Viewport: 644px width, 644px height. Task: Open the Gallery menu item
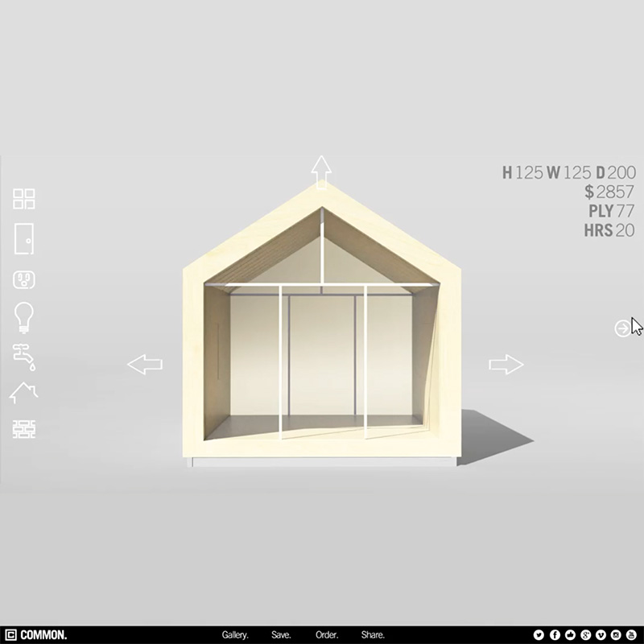235,635
